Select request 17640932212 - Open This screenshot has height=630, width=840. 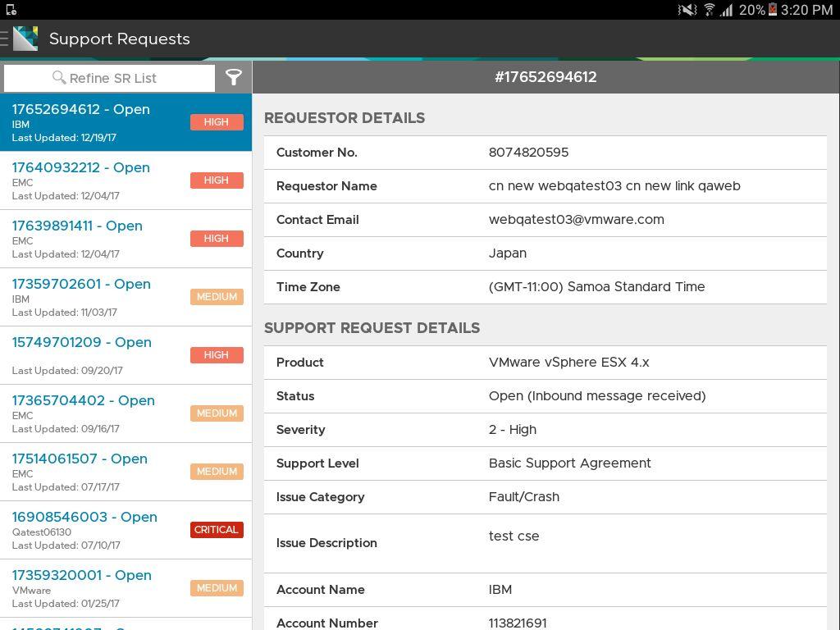(126, 180)
